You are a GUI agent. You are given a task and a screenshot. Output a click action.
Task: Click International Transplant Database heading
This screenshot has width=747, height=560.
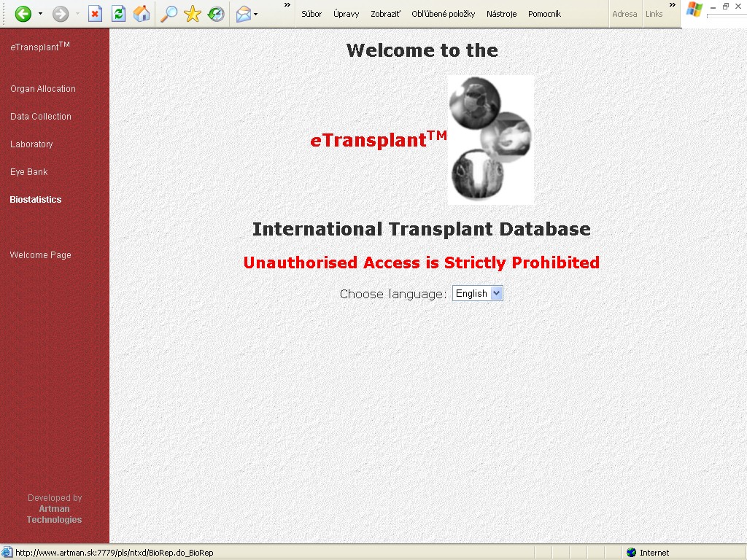421,229
